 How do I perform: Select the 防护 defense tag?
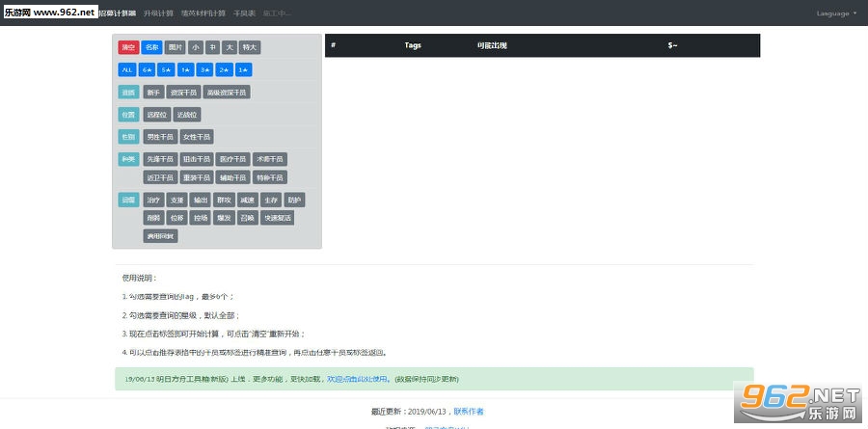click(x=294, y=200)
